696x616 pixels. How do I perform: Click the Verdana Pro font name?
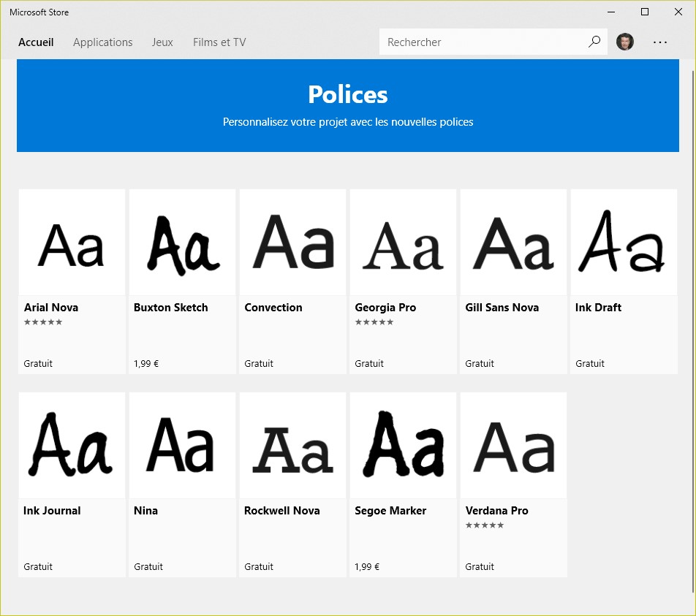click(496, 511)
